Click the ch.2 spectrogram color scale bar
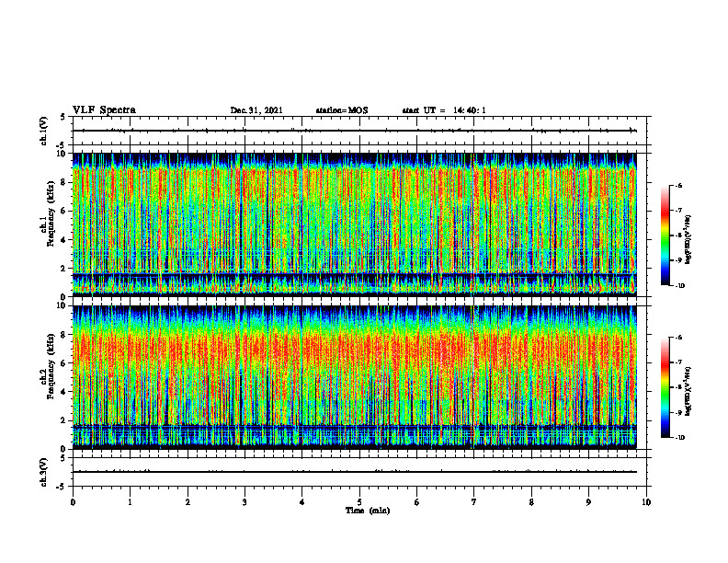The height and width of the screenshot is (563, 728). (665, 387)
